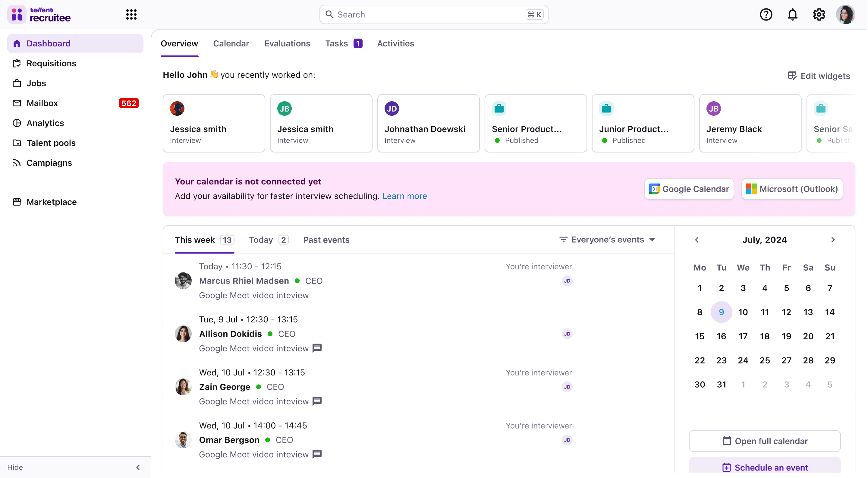Image resolution: width=868 pixels, height=478 pixels.
Task: Open the help center icon
Action: coord(766,14)
